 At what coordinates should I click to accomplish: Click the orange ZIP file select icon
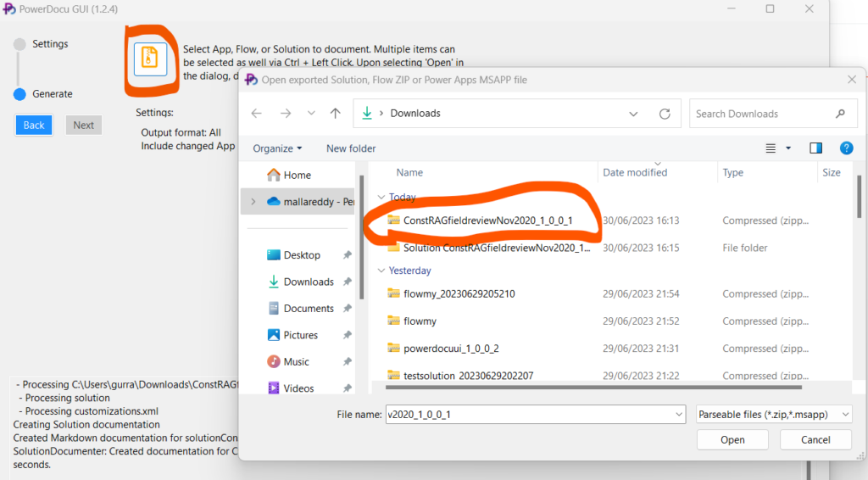pos(150,59)
